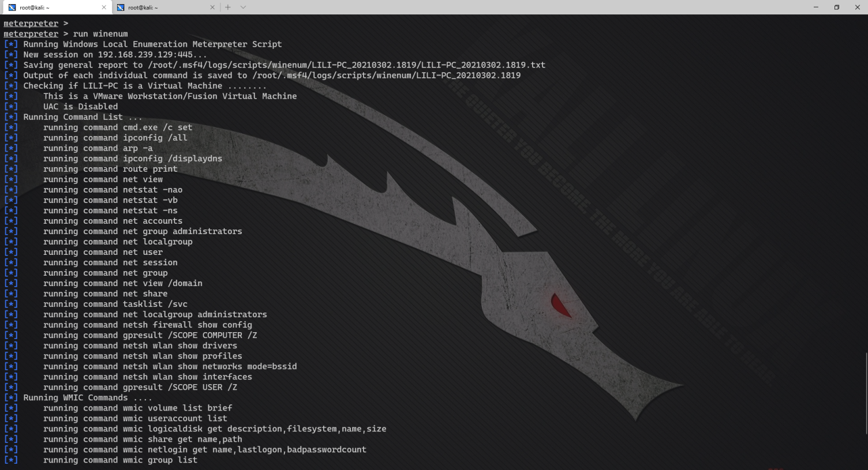Click 'running command ipconfig /all'
The width and height of the screenshot is (868, 470).
pos(115,138)
